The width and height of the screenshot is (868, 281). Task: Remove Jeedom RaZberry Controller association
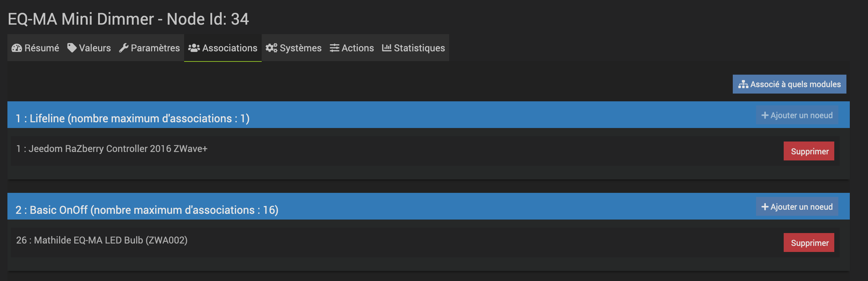tap(809, 151)
